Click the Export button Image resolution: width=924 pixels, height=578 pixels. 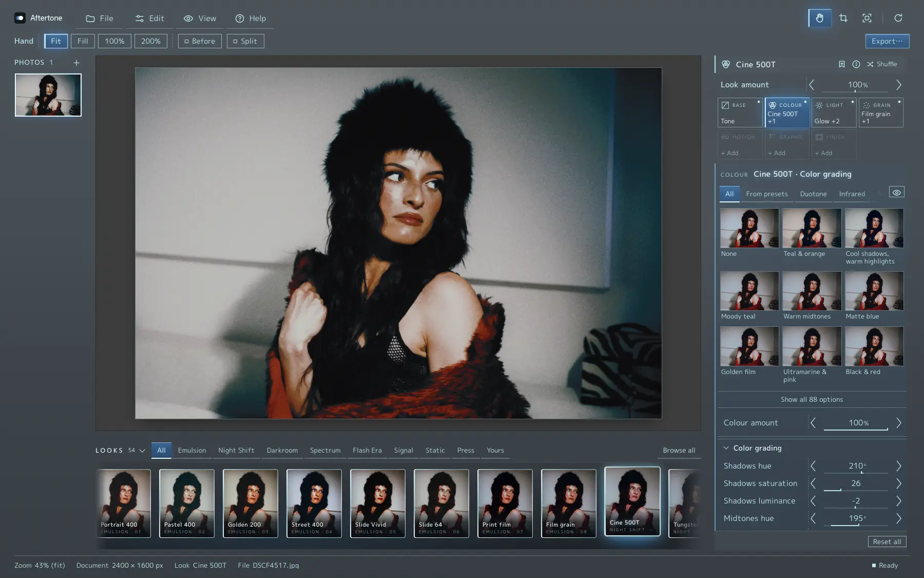[887, 41]
